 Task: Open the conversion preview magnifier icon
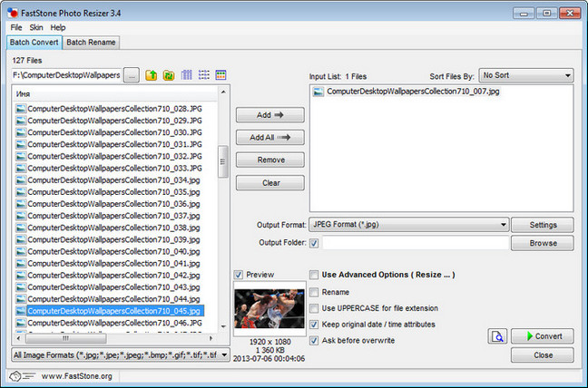(x=497, y=336)
